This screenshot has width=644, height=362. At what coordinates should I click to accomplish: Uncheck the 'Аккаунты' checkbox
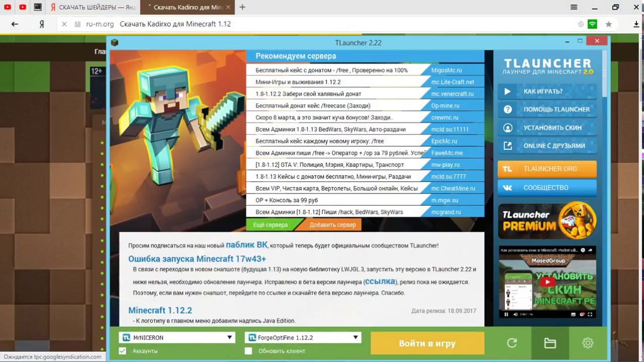pos(122,351)
